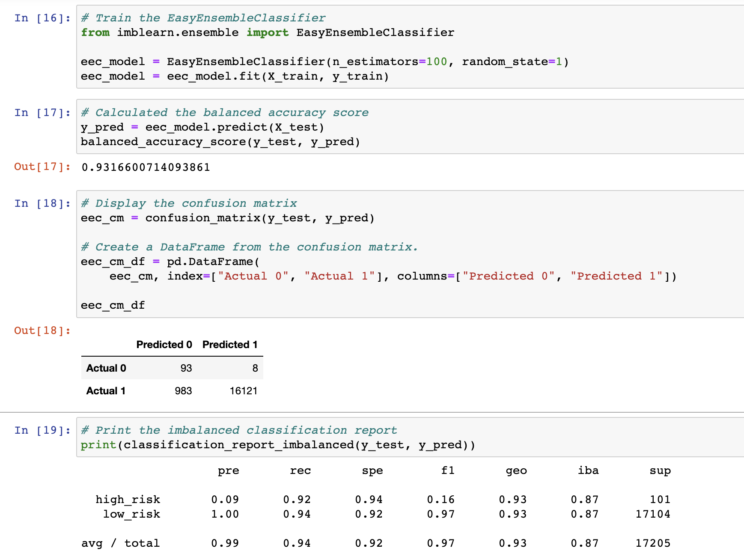Viewport: 744px width, 560px height.
Task: Click the In [16] cell prompt
Action: coord(42,18)
